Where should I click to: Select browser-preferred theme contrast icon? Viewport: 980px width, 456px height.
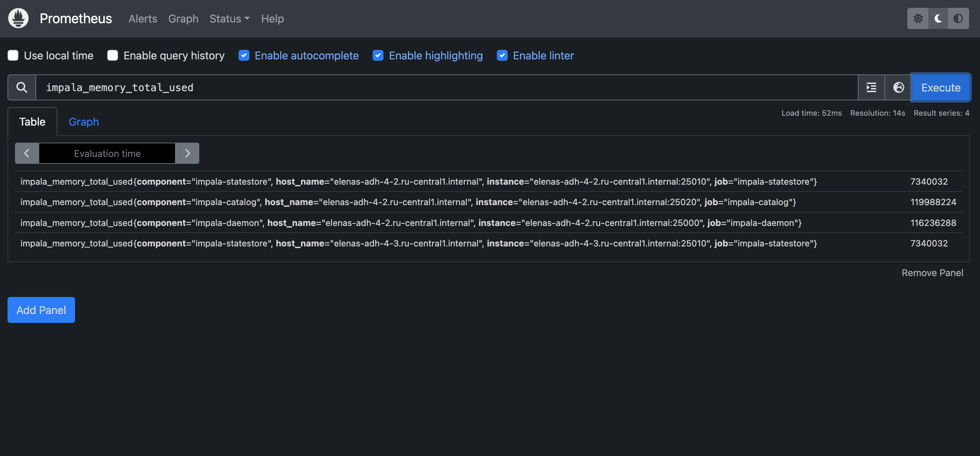(x=958, y=18)
